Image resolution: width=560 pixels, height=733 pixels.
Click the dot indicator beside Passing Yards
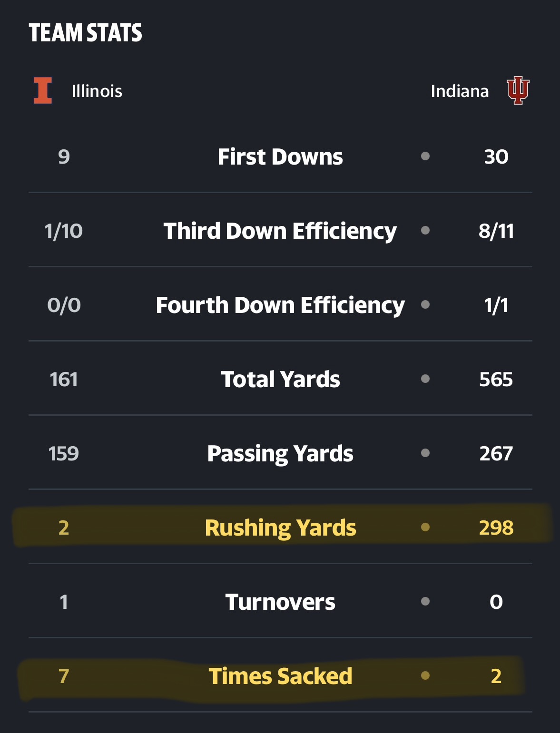[x=425, y=453]
